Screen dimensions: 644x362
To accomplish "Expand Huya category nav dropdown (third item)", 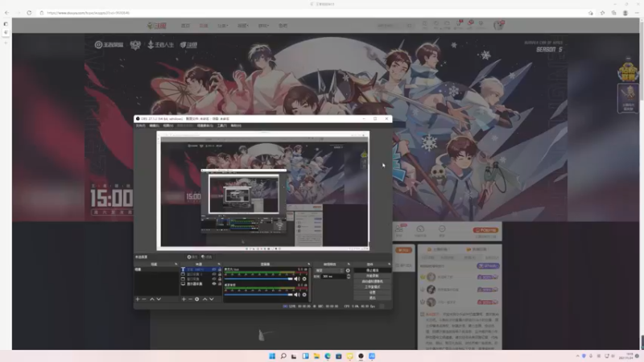I will pyautogui.click(x=222, y=26).
